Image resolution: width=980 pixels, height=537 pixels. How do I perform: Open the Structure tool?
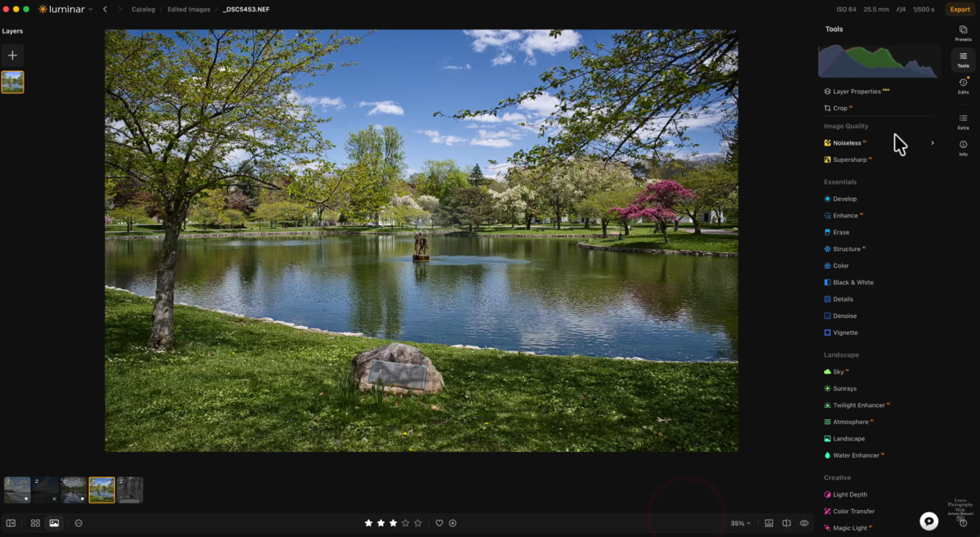point(844,249)
